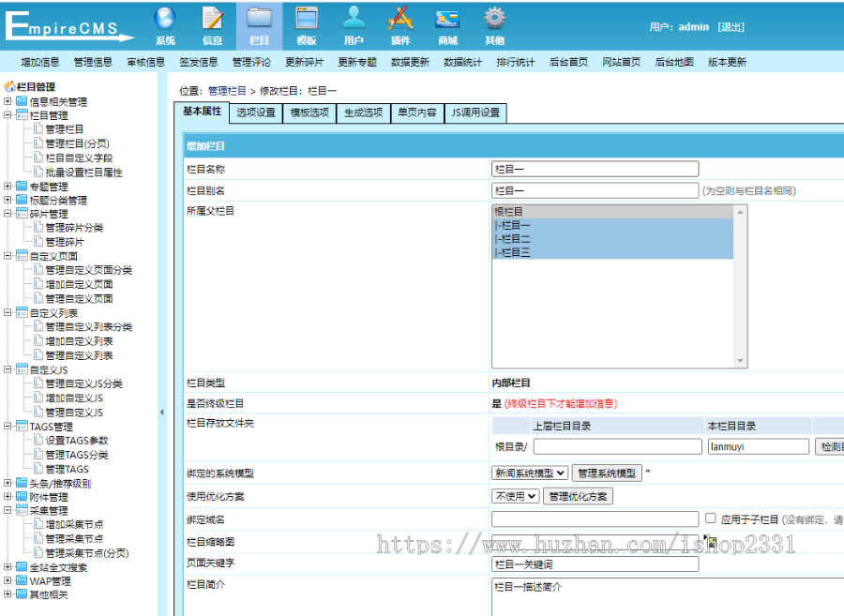
Task: Click the parent column list scroll down arrow
Action: click(x=740, y=360)
